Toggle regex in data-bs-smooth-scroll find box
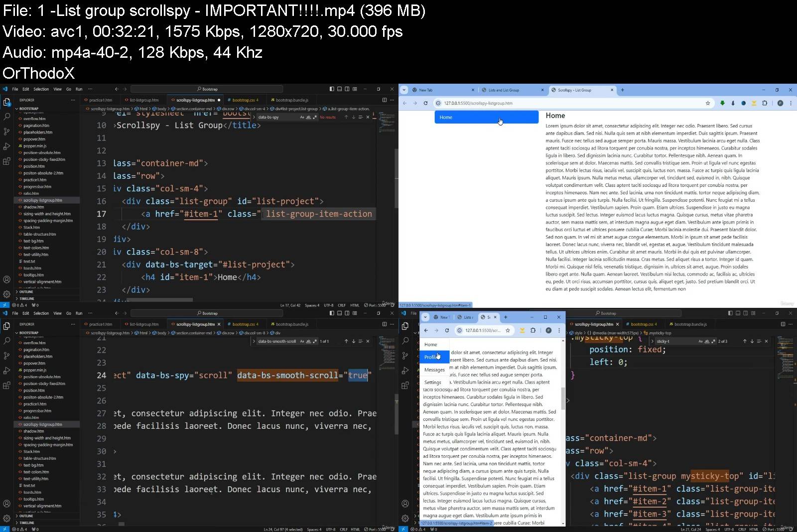 tap(314, 341)
